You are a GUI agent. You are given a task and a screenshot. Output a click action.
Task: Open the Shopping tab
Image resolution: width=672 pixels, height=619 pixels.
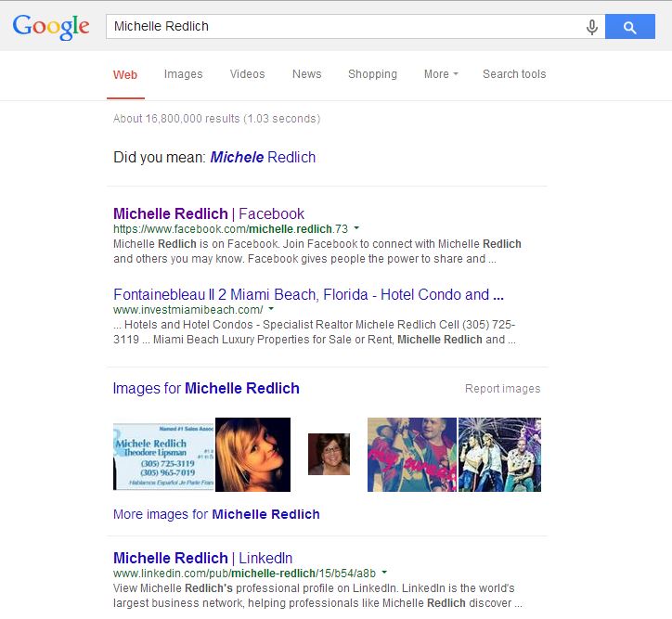(372, 74)
